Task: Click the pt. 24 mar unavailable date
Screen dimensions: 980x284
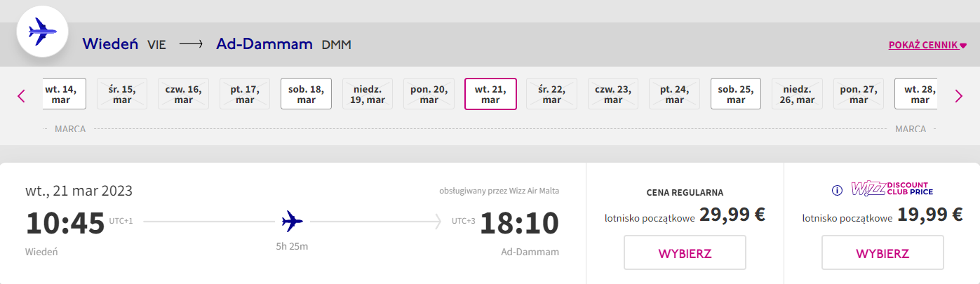Action: coord(674,94)
